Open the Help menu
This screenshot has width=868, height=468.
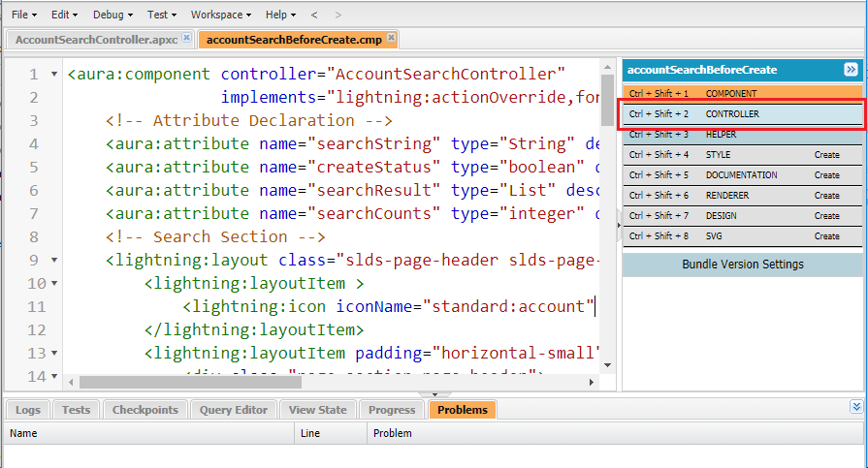click(x=280, y=15)
